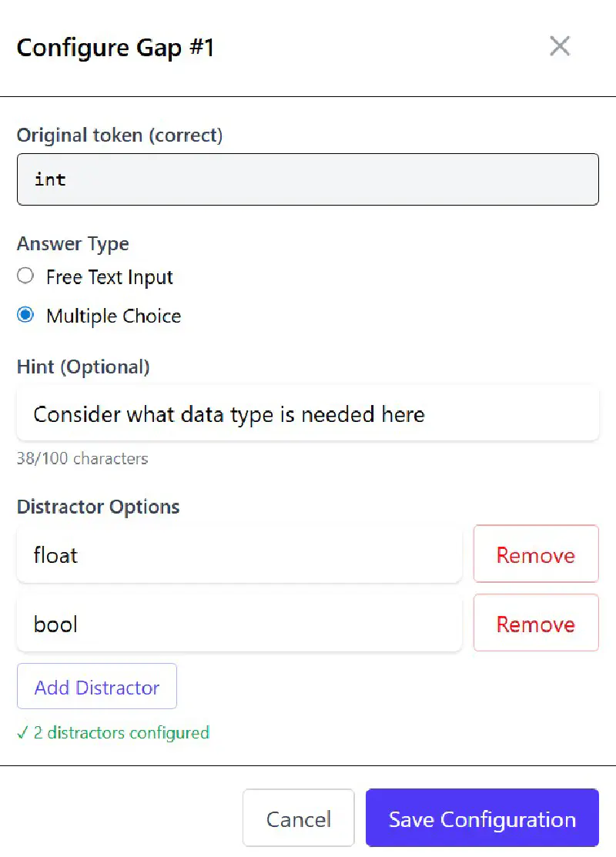The image size is (616, 857).
Task: Click the Hint (Optional) label
Action: 83,367
